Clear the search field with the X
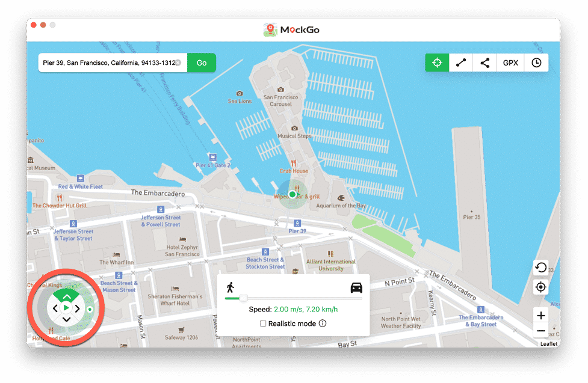The image size is (588, 383). (178, 63)
